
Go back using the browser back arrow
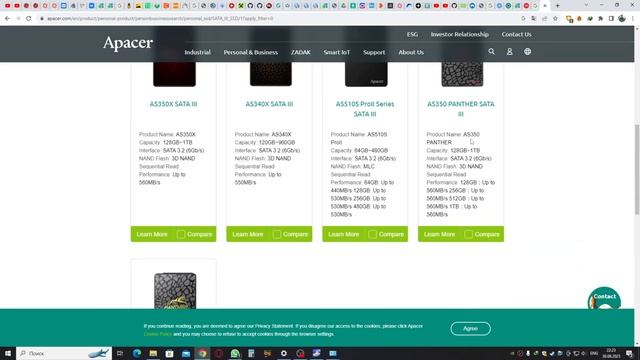(7, 18)
